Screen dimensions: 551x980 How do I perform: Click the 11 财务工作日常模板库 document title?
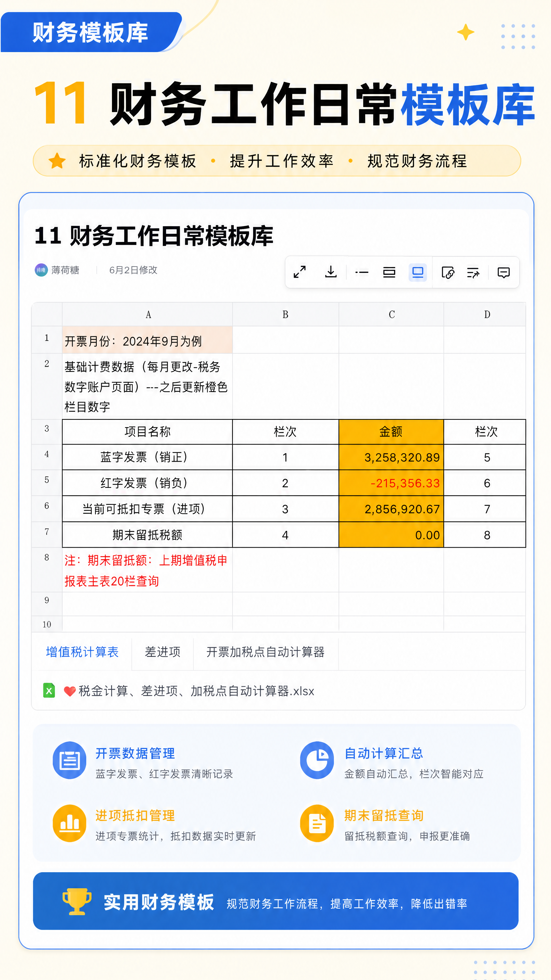pyautogui.click(x=154, y=236)
